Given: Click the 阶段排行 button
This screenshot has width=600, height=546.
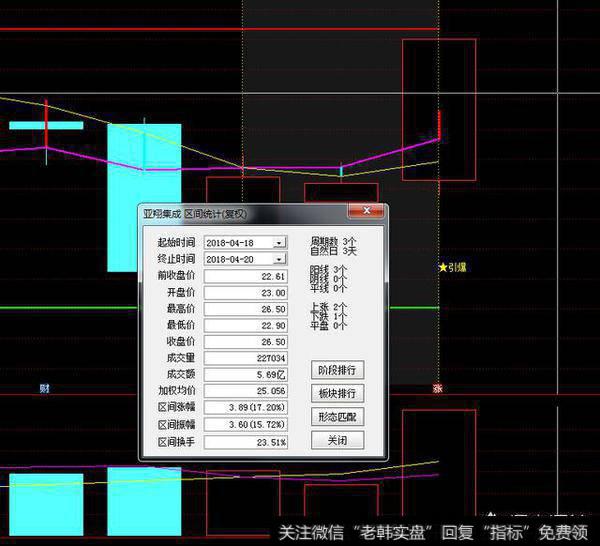Looking at the screenshot, I should click(338, 370).
